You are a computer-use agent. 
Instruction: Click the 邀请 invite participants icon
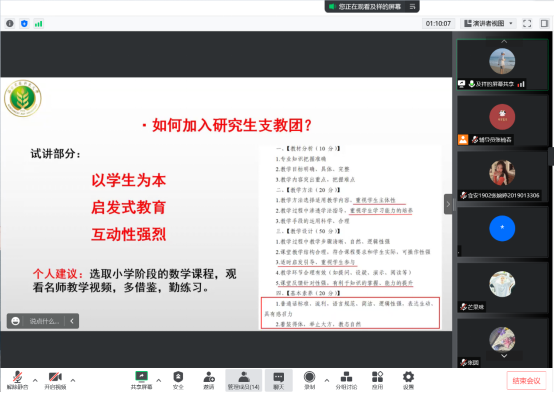(x=209, y=377)
